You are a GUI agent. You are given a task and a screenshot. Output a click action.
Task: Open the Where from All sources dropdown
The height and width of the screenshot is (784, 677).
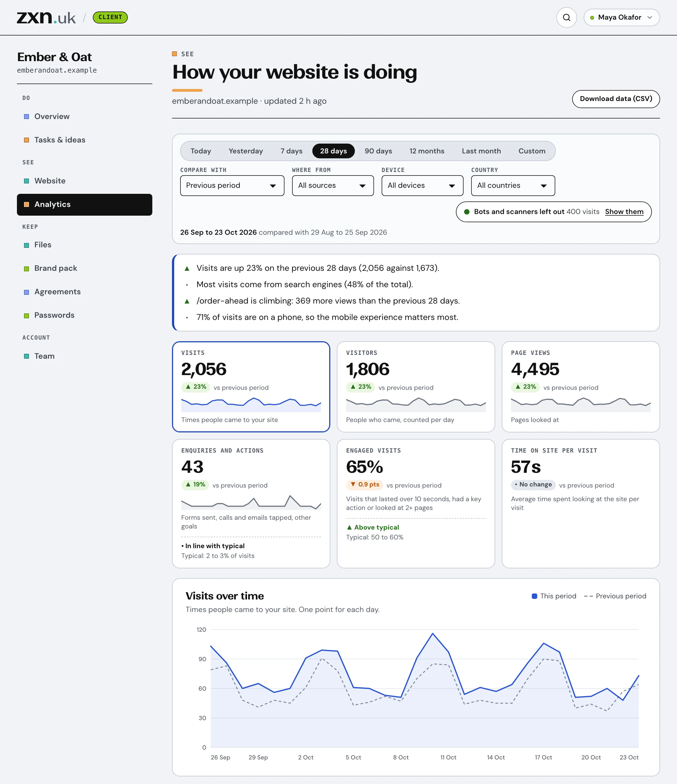pyautogui.click(x=333, y=185)
